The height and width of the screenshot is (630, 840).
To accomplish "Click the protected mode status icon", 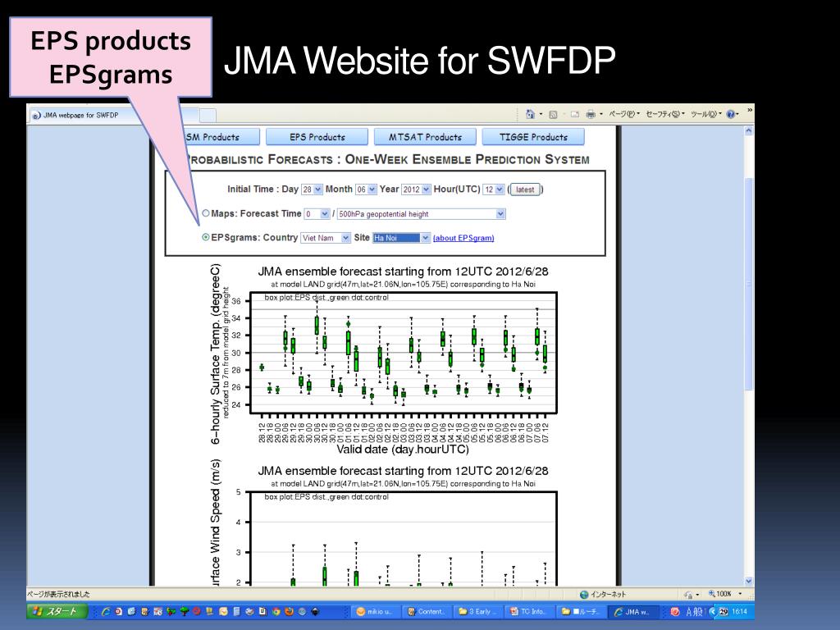I will point(688,594).
